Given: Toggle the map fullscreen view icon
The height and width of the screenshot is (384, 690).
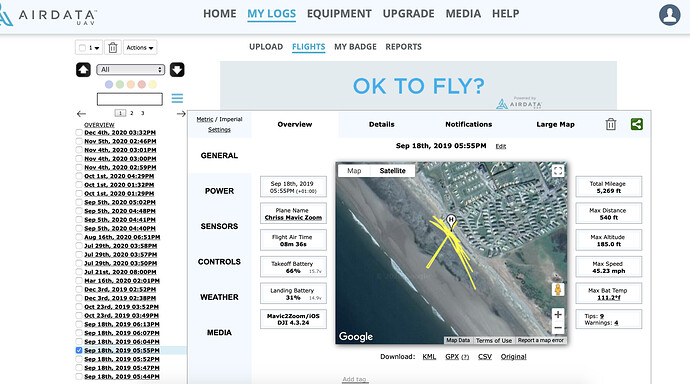Looking at the screenshot, I should click(x=558, y=171).
